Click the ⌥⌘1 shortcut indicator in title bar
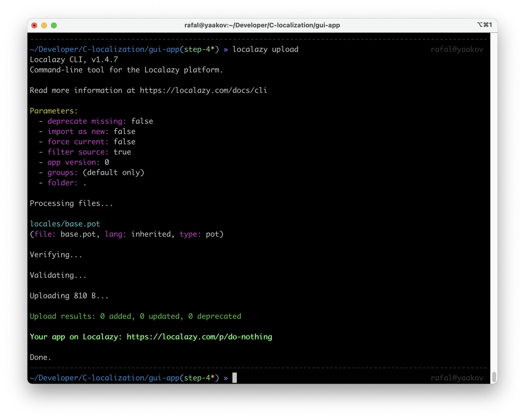Screen dimensions: 525x420 (x=484, y=25)
